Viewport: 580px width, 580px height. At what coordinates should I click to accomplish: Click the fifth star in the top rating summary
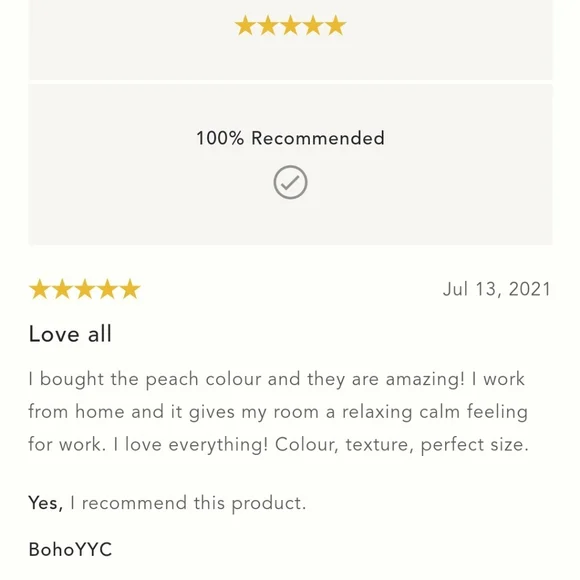click(x=335, y=26)
